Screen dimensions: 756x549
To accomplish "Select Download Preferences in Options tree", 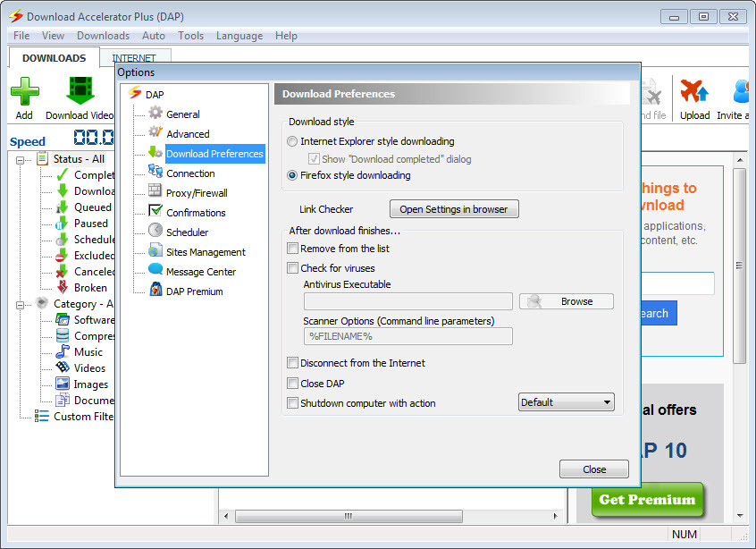I will point(214,154).
